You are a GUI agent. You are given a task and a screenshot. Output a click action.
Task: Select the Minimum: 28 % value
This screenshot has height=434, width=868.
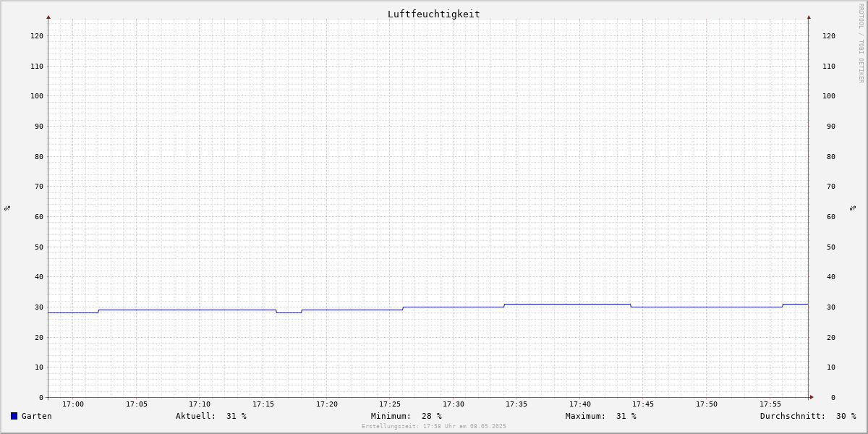tap(407, 416)
